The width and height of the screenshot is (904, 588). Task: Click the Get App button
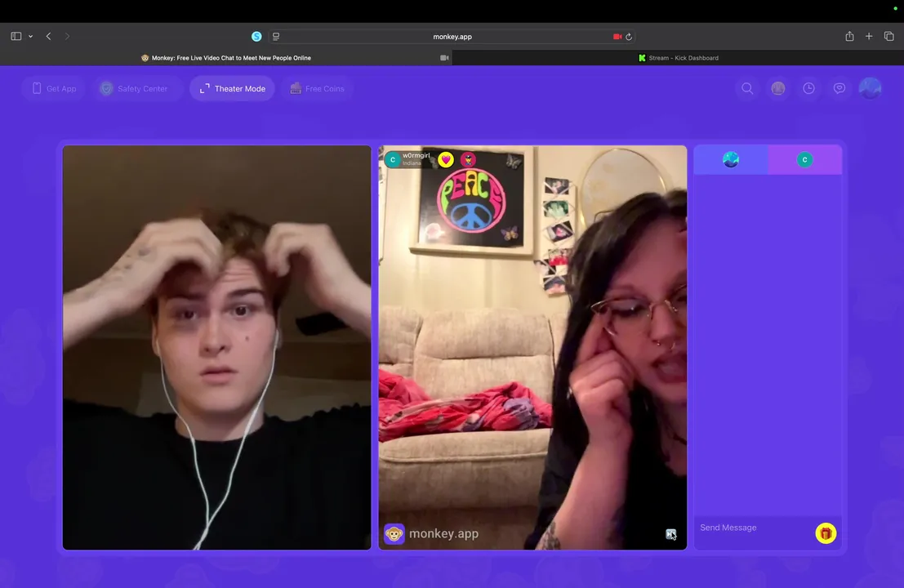click(x=54, y=88)
